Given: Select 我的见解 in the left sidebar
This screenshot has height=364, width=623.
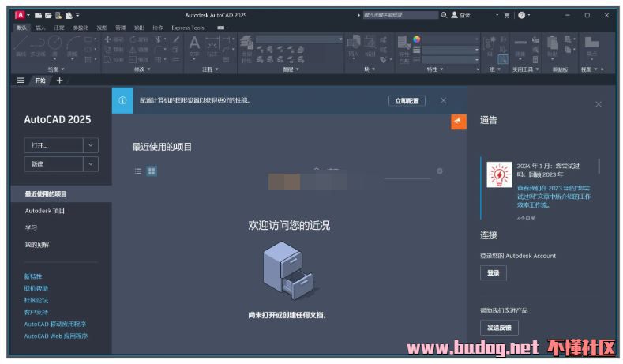Looking at the screenshot, I should [37, 245].
